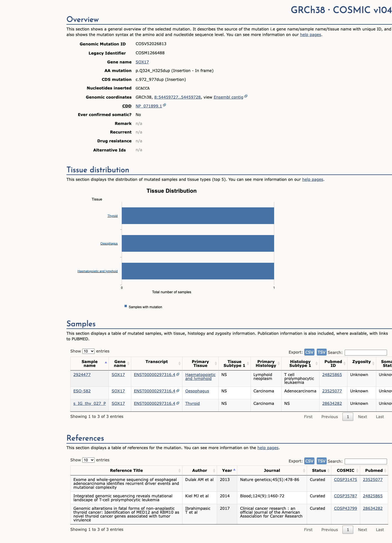Sort Samples table by Gene name arrows
Viewport: 392px width, 543px height.
pyautogui.click(x=128, y=363)
